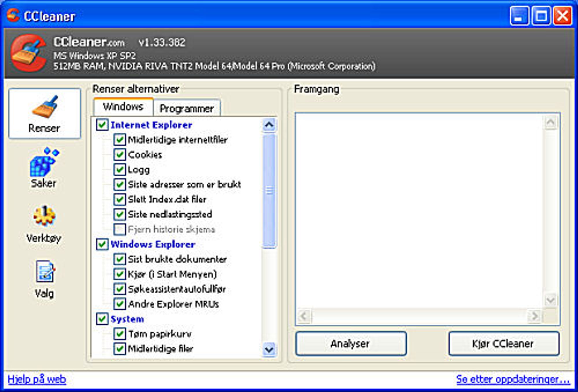
Task: Uncheck Kjør (i Start Menyen)
Action: tap(120, 274)
